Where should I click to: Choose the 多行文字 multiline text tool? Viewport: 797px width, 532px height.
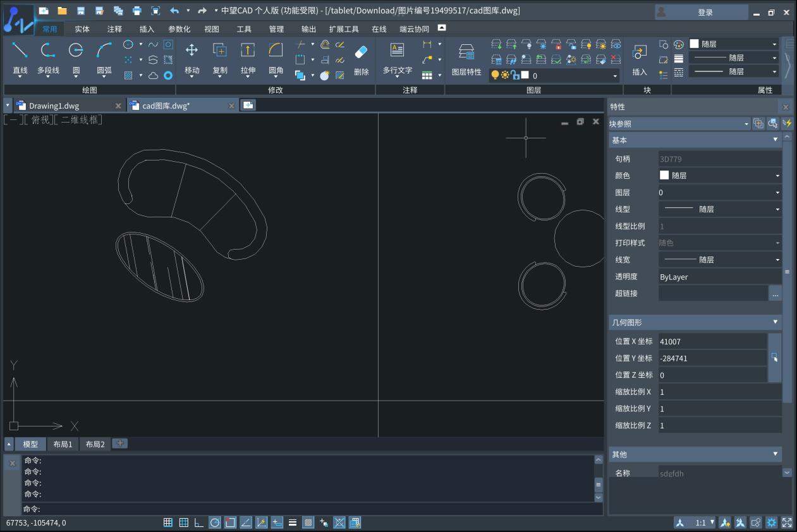(397, 51)
